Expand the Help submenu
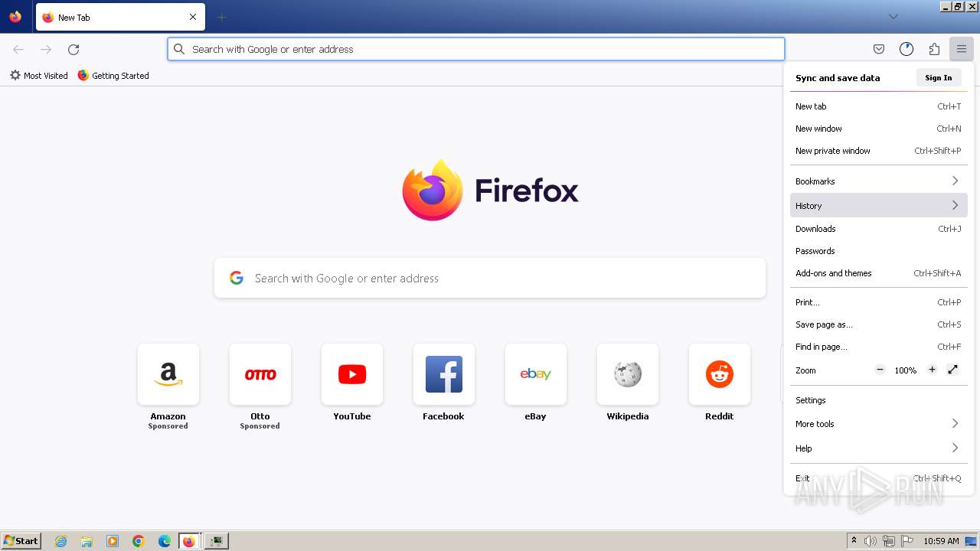 (x=879, y=448)
